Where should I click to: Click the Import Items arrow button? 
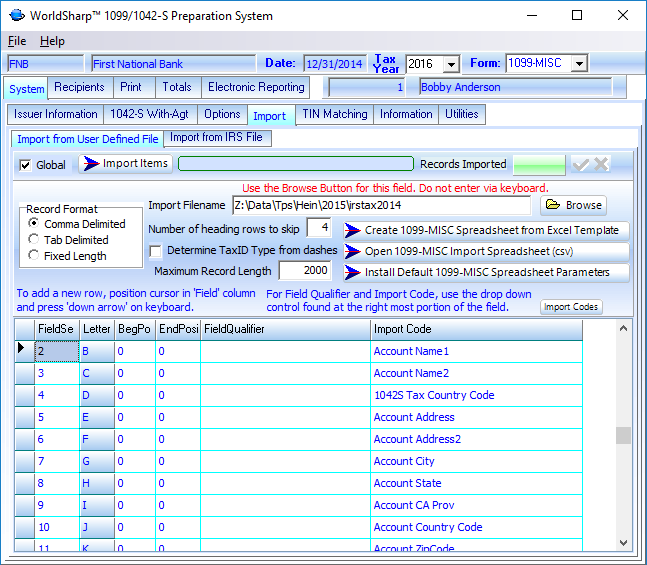tap(125, 164)
